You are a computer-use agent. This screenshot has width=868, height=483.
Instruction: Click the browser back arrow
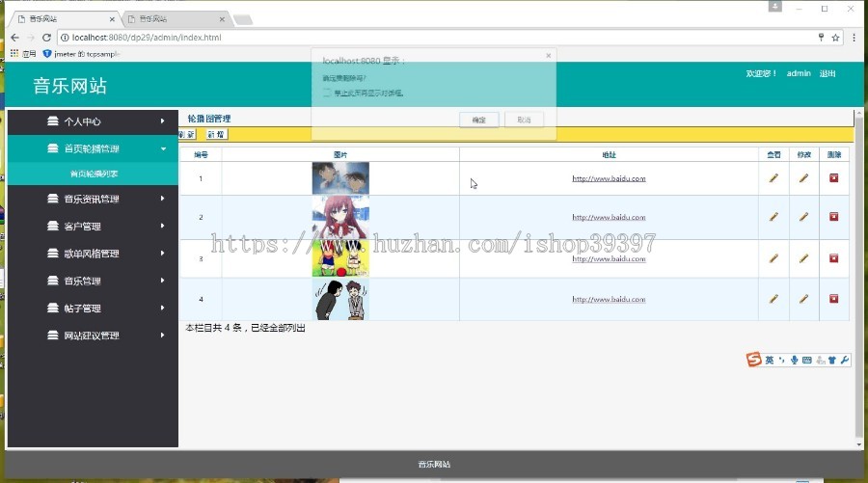(14, 38)
